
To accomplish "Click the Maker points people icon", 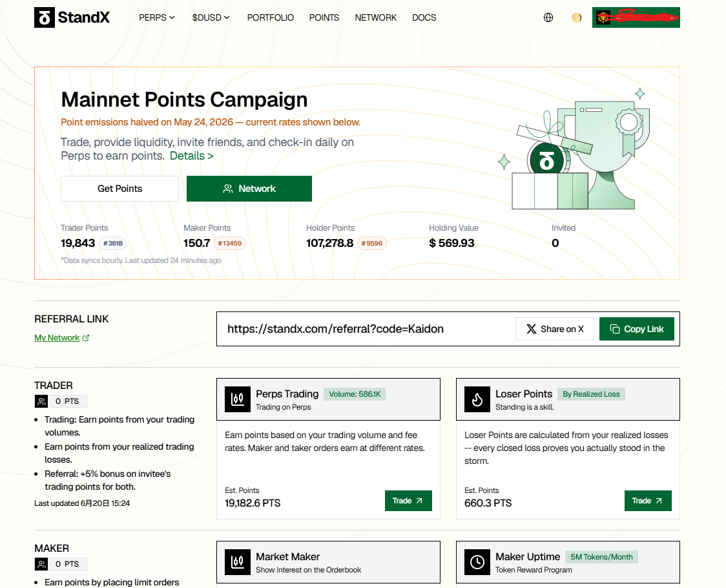I will tap(42, 564).
